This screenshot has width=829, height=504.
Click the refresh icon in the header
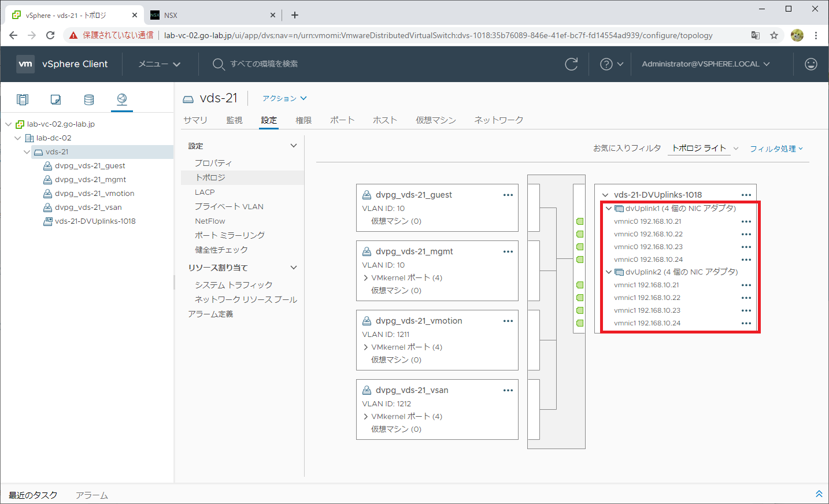(571, 64)
